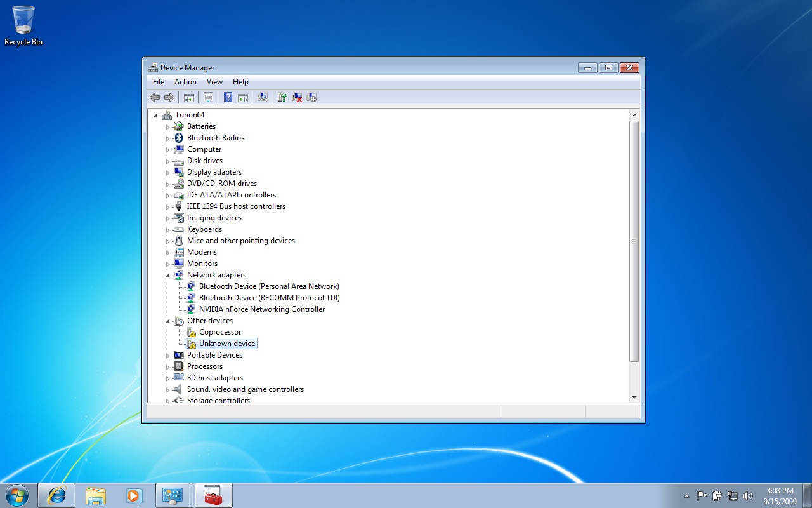Image resolution: width=812 pixels, height=508 pixels.
Task: Select the Monitors category icon
Action: coord(179,264)
